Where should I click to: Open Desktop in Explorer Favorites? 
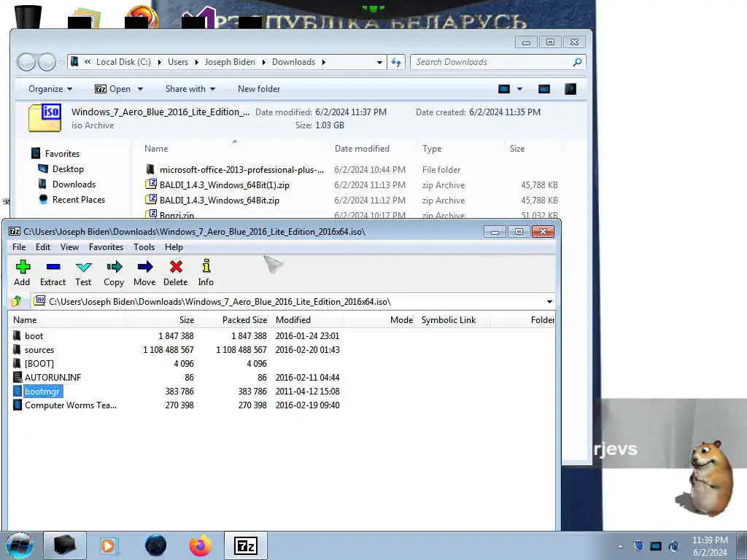(x=61, y=169)
